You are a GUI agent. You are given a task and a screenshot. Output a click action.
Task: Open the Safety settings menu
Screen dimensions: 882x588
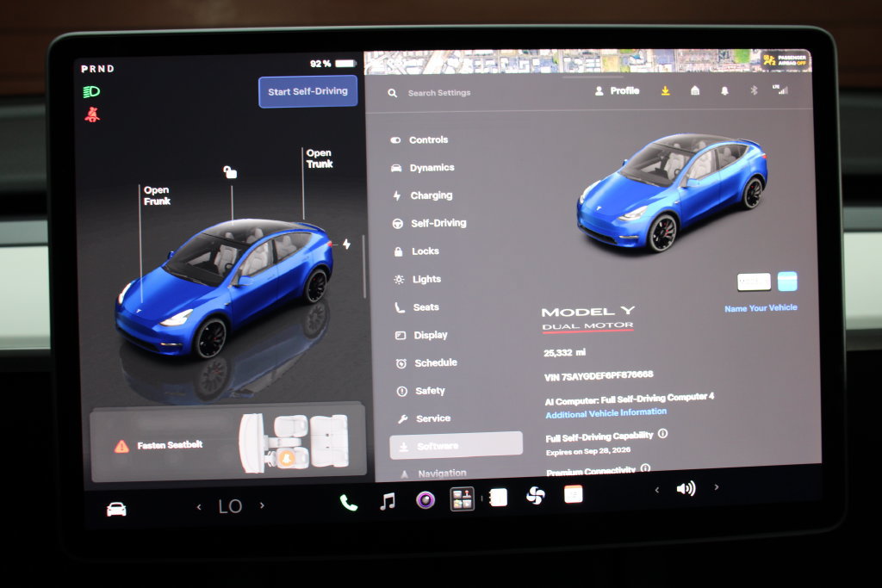coord(420,391)
